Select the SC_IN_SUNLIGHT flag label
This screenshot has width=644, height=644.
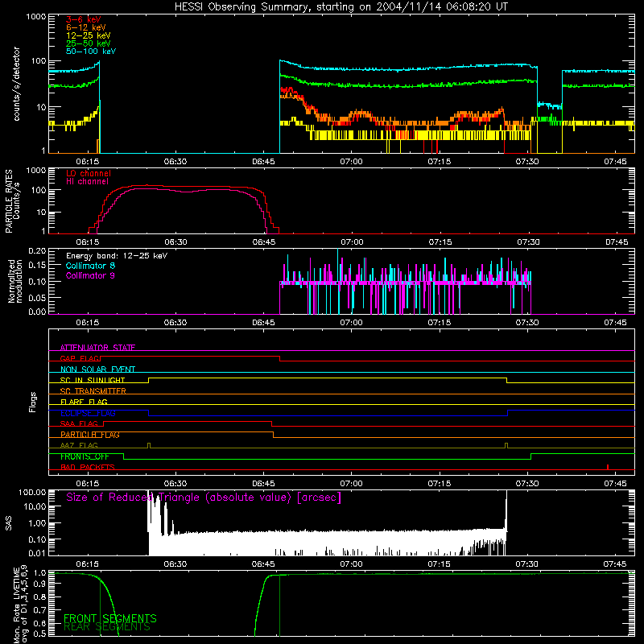[x=93, y=380]
